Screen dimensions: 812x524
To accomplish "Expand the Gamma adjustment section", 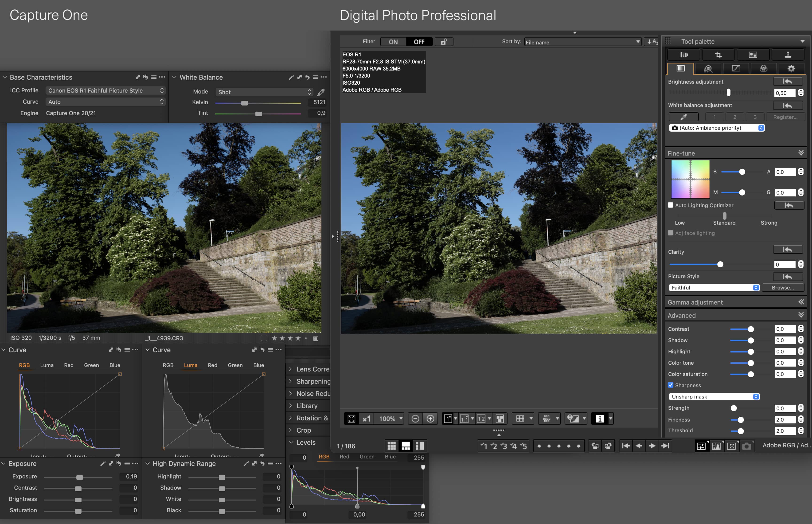I will coord(801,302).
